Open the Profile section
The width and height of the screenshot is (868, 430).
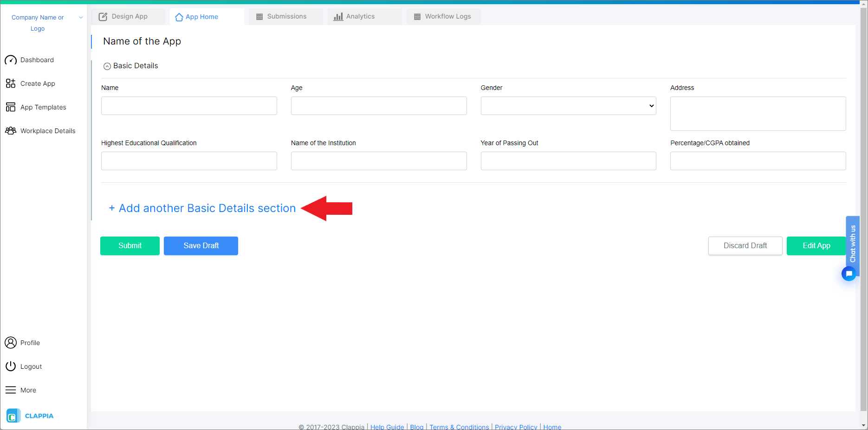30,342
